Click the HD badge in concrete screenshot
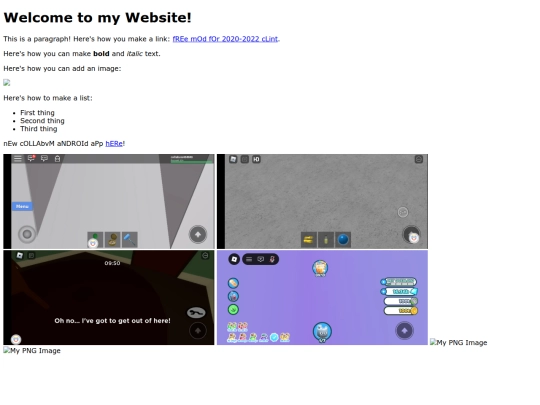 pos(256,159)
